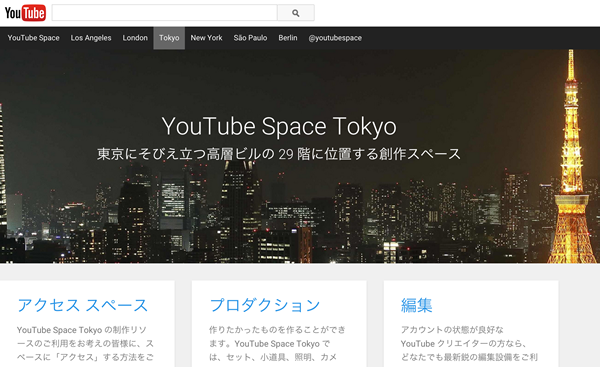Select the highlighted Tokyo tab
Image resolution: width=600 pixels, height=367 pixels.
pyautogui.click(x=169, y=38)
